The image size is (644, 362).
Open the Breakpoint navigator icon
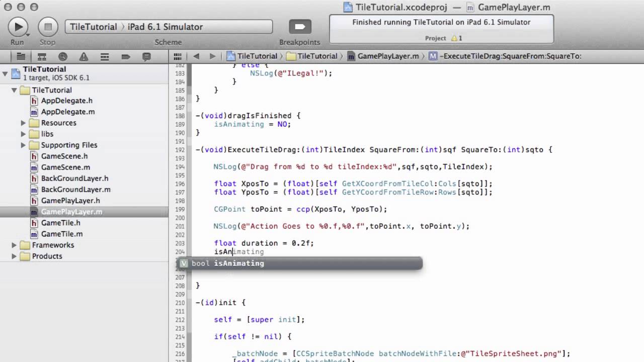[x=125, y=56]
